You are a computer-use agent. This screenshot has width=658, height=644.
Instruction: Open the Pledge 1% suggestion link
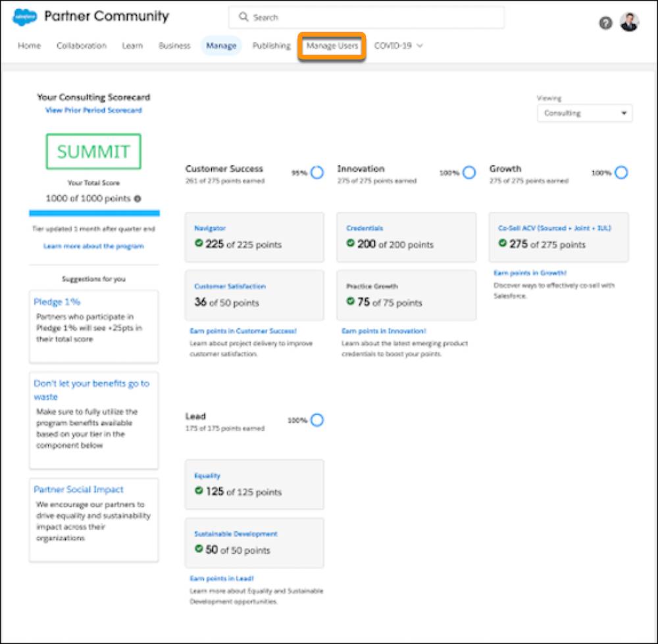(57, 302)
